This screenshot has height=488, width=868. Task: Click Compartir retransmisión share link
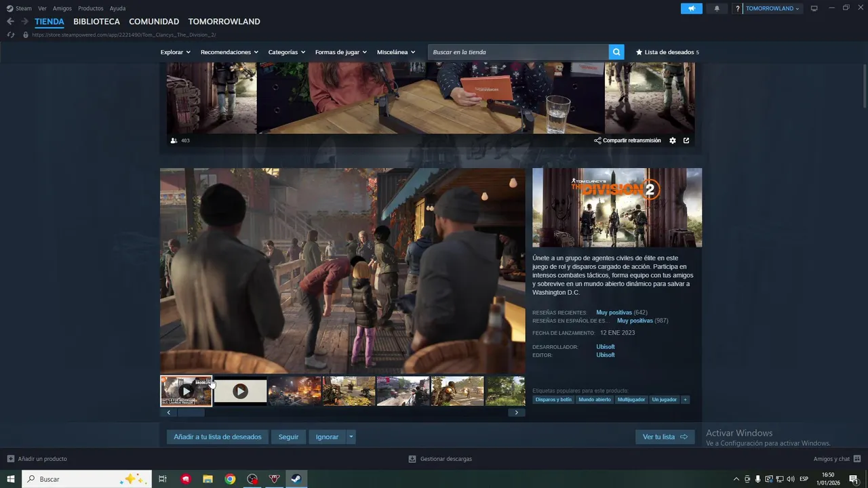(x=627, y=140)
